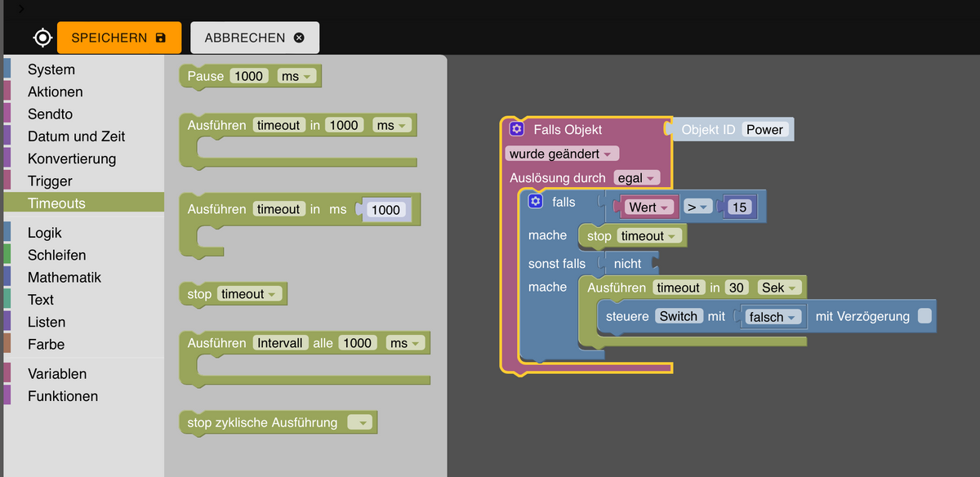Select the Mathematik category

[83, 278]
